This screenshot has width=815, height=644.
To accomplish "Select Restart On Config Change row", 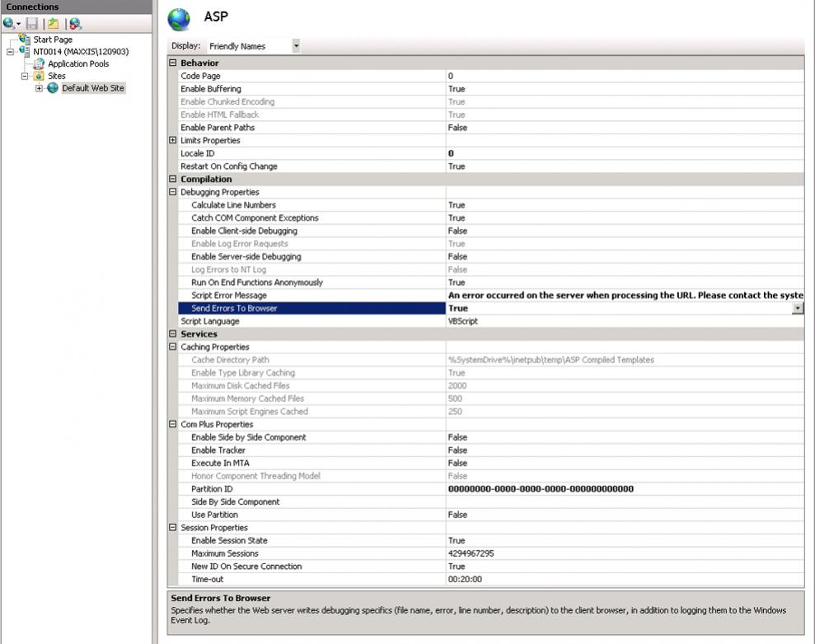I will pyautogui.click(x=490, y=166).
